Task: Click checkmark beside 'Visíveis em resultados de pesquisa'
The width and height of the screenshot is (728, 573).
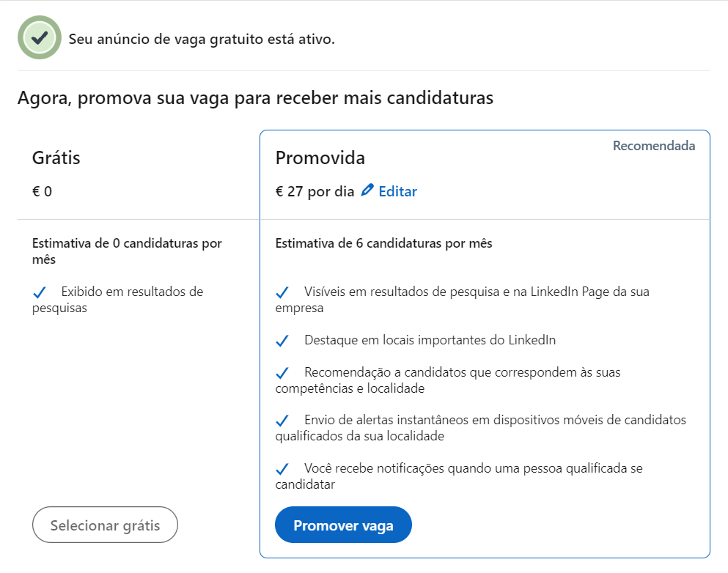Action: click(x=283, y=291)
